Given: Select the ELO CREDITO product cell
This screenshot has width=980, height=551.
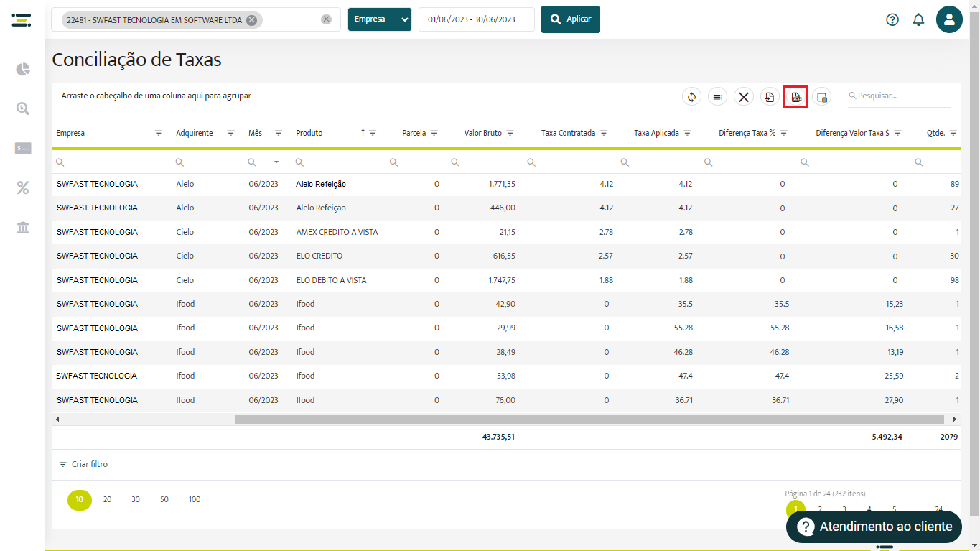Looking at the screenshot, I should (319, 256).
